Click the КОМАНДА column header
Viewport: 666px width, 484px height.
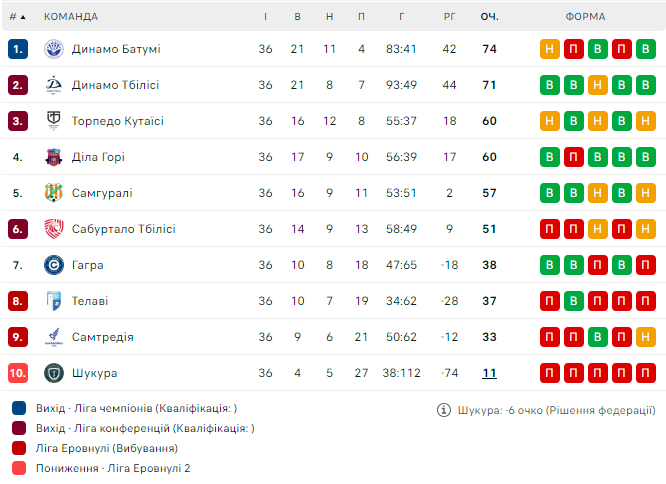point(71,17)
